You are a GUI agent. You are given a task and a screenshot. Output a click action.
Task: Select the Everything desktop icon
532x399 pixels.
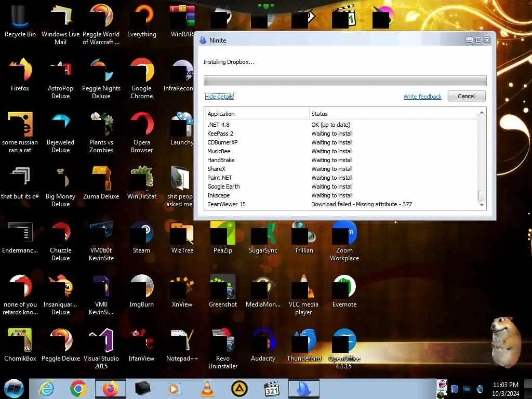pos(142,21)
